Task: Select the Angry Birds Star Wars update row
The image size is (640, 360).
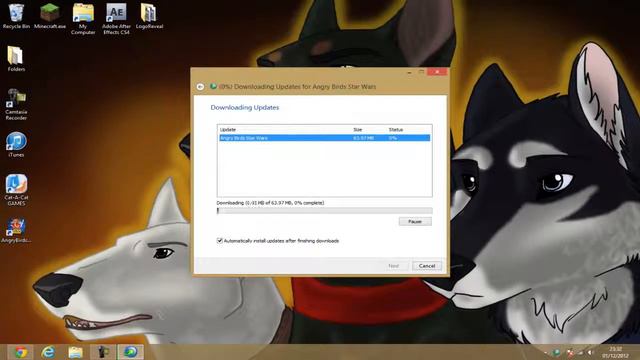Action: tap(324, 138)
